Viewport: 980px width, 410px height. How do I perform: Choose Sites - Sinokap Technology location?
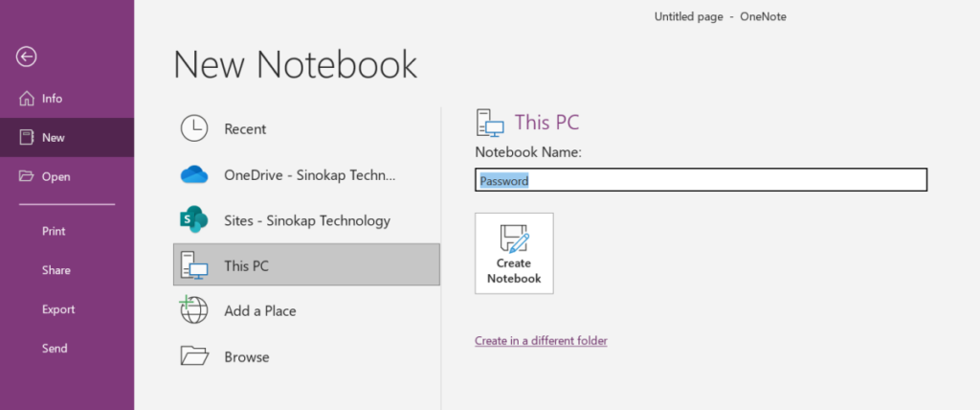[306, 220]
